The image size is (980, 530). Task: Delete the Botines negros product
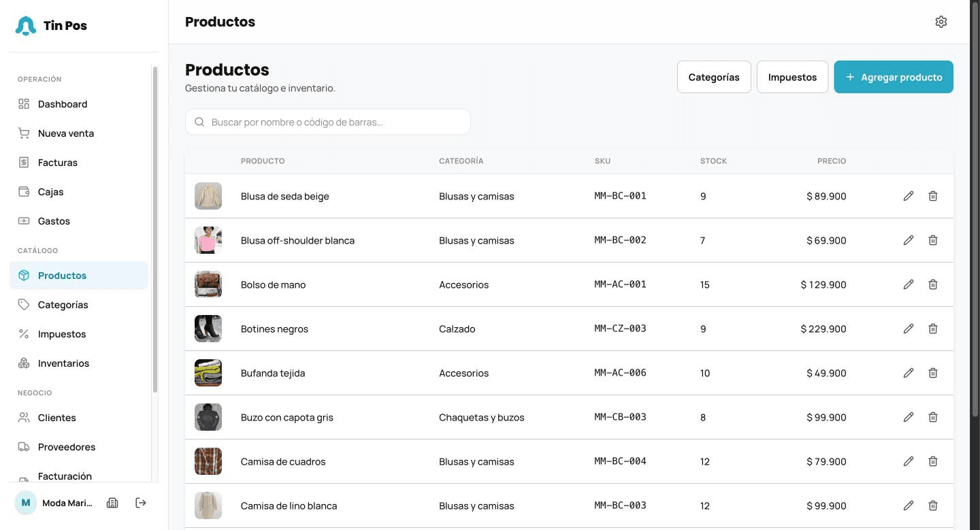coord(933,329)
